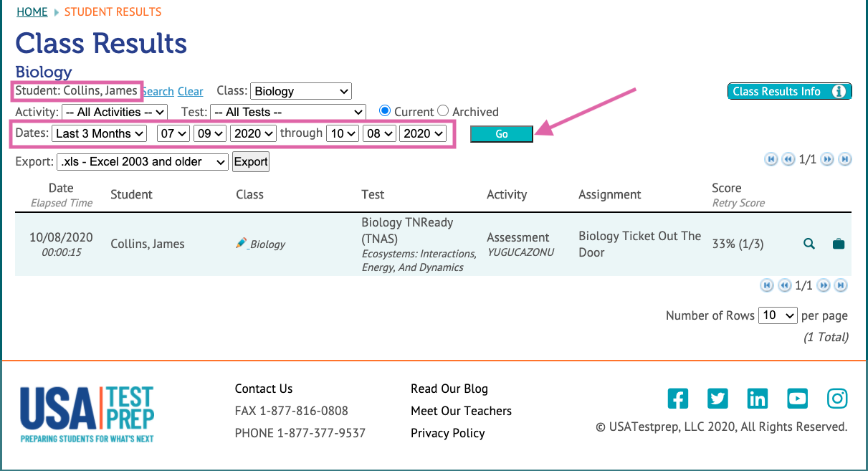Screen dimensions: 868x471
Task: Open the _Biology class link in results
Action: tap(267, 244)
